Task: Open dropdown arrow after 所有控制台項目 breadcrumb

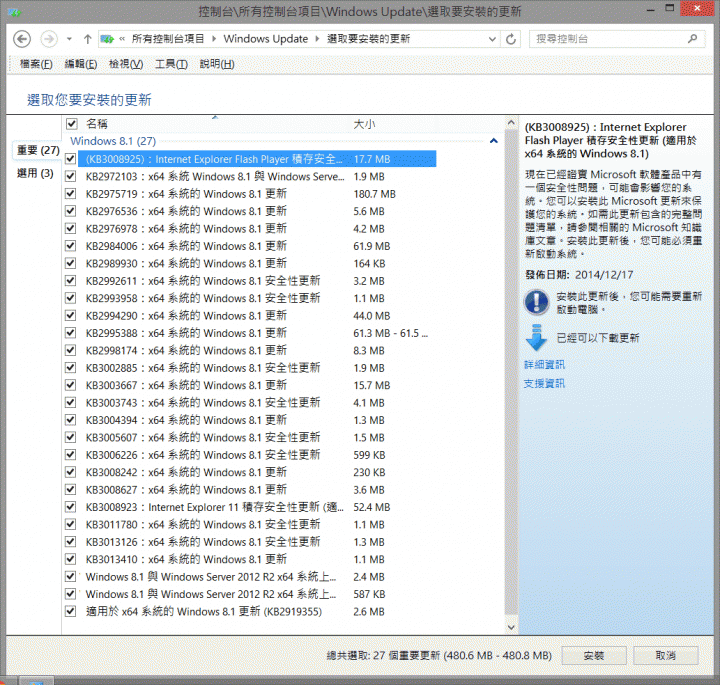Action: [x=214, y=39]
